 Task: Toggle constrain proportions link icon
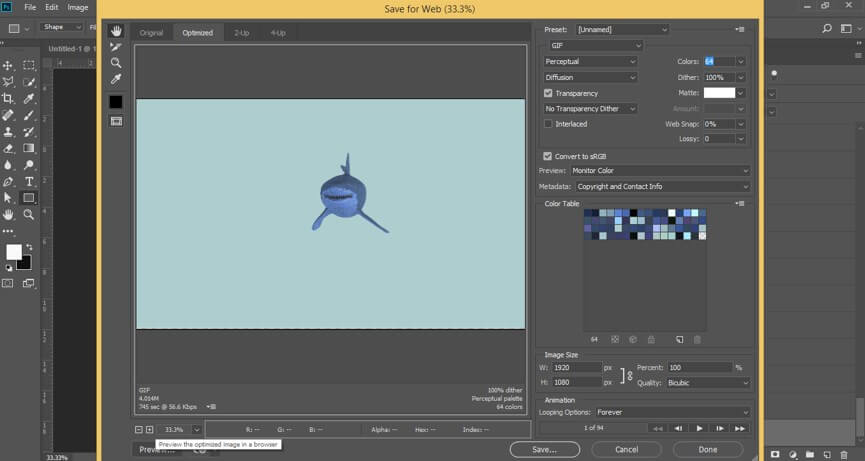click(627, 376)
